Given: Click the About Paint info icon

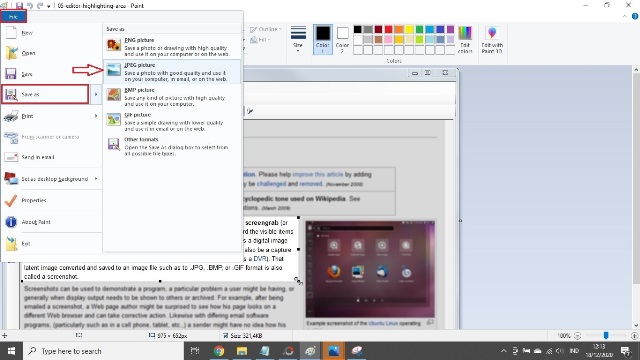Looking at the screenshot, I should [11, 222].
